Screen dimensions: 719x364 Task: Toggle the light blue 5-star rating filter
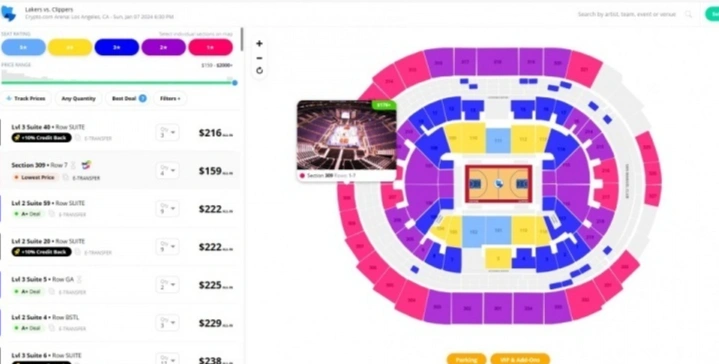23,47
